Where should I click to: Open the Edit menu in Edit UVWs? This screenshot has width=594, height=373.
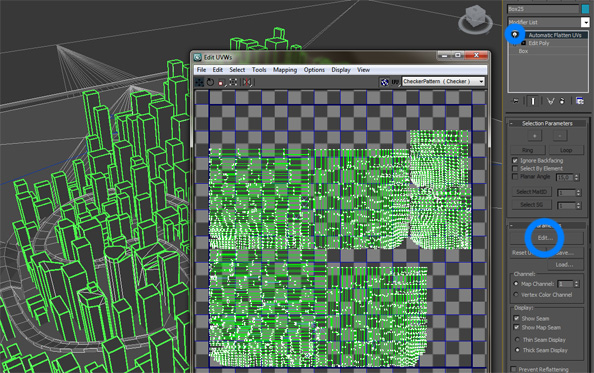point(217,70)
